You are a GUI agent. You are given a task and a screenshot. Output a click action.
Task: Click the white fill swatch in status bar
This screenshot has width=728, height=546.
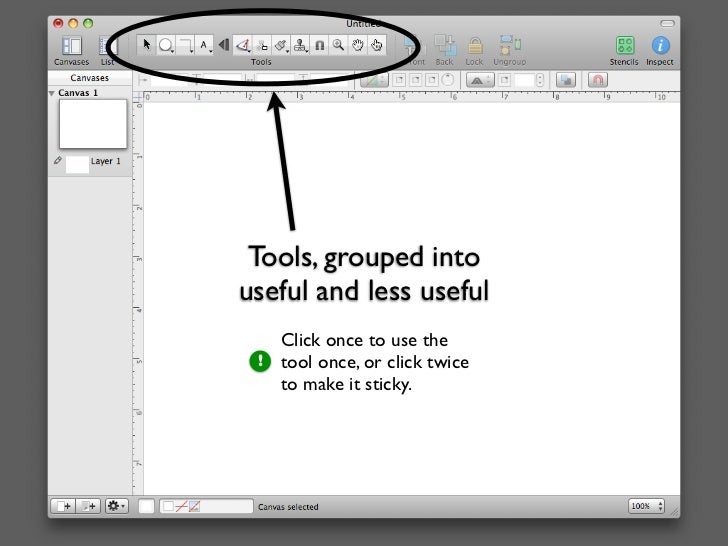[x=146, y=506]
